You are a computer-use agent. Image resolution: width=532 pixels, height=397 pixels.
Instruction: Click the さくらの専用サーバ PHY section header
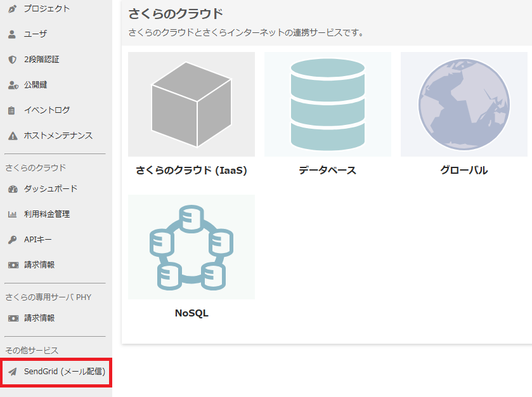pyautogui.click(x=48, y=297)
